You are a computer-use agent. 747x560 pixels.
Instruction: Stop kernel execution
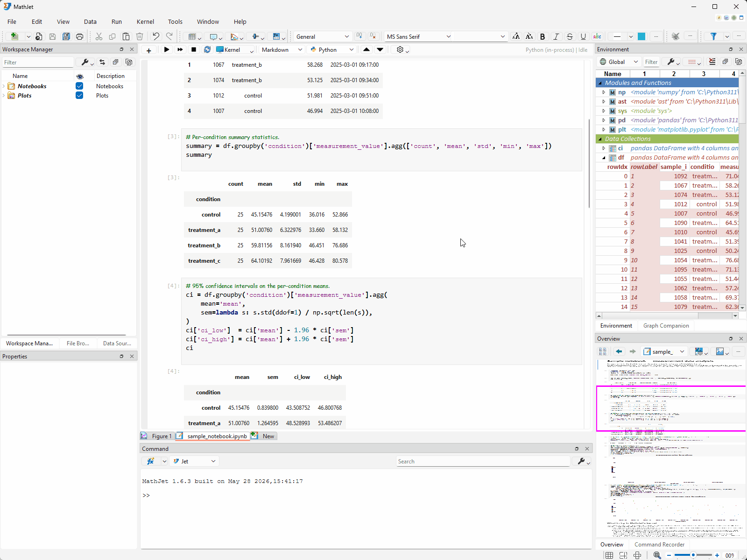[x=194, y=49]
